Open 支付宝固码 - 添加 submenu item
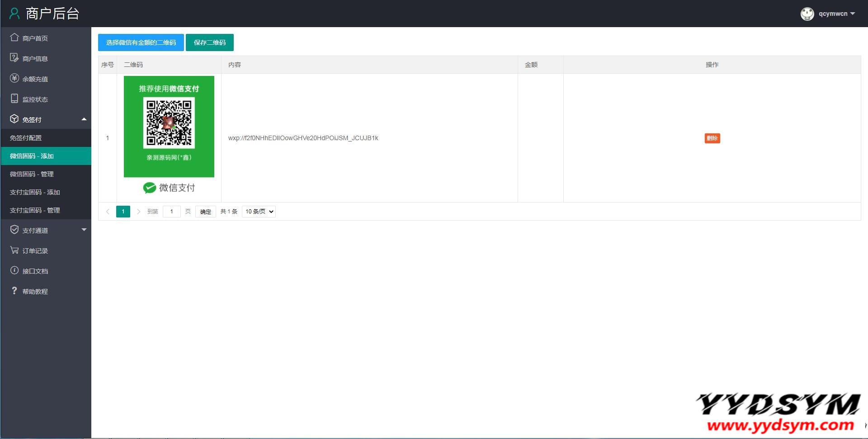Screen dimensions: 868x439 click(35, 192)
